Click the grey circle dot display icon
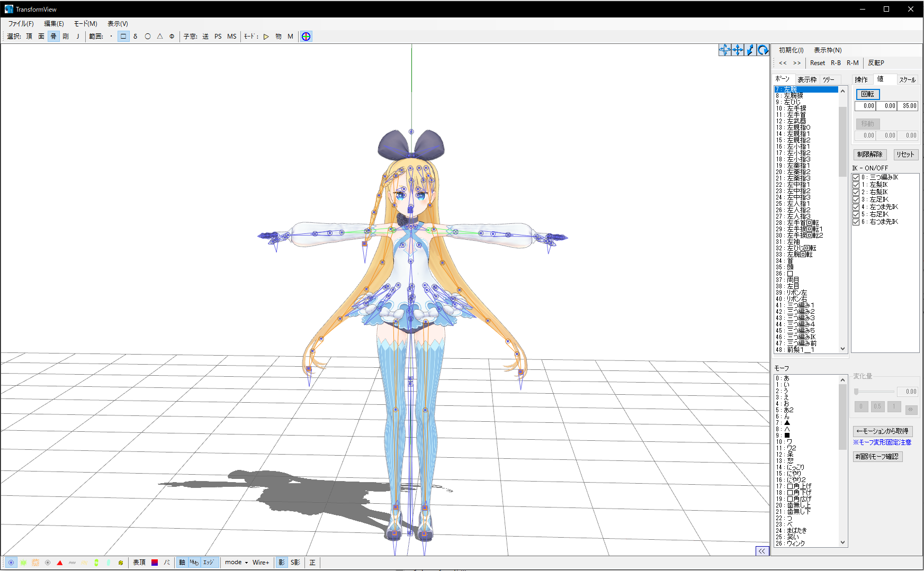The image size is (924, 571). coord(48,563)
